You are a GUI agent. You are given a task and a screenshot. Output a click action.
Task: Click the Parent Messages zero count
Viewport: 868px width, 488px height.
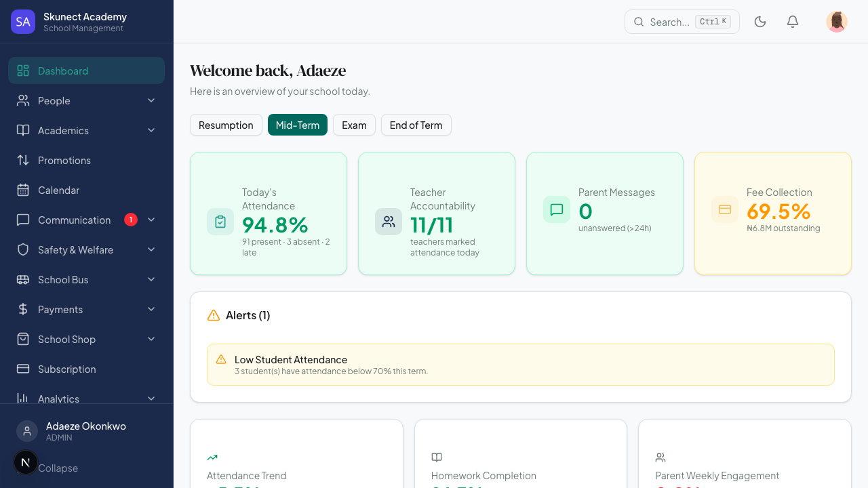pos(585,211)
